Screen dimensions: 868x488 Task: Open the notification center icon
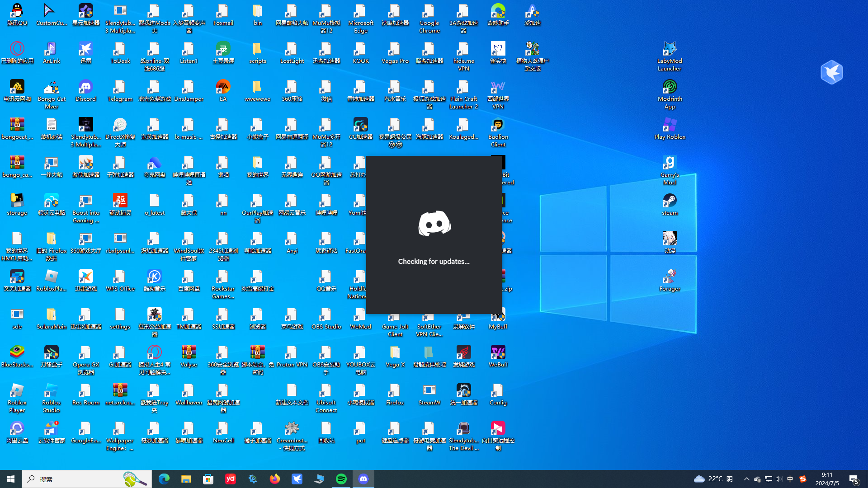[x=854, y=479]
